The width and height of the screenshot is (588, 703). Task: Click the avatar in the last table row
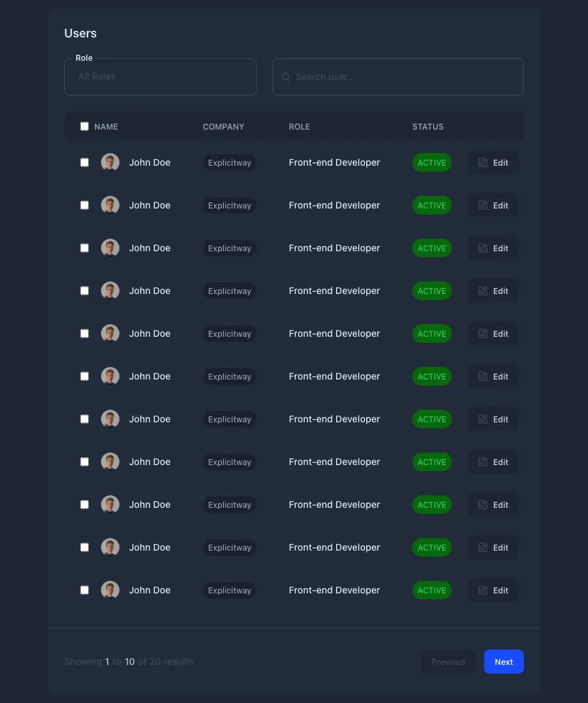tap(110, 590)
